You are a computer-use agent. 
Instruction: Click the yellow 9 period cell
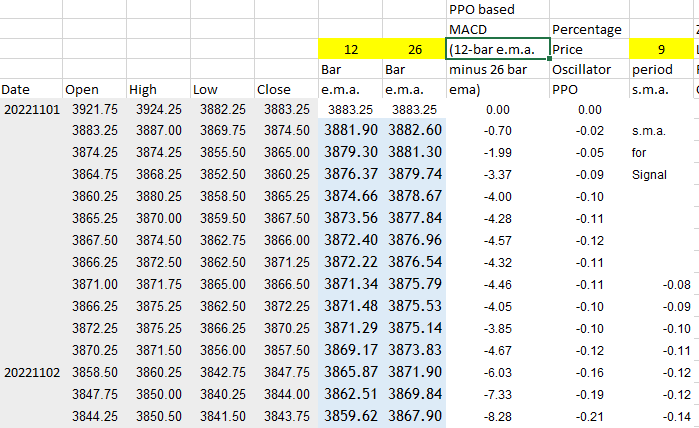660,49
